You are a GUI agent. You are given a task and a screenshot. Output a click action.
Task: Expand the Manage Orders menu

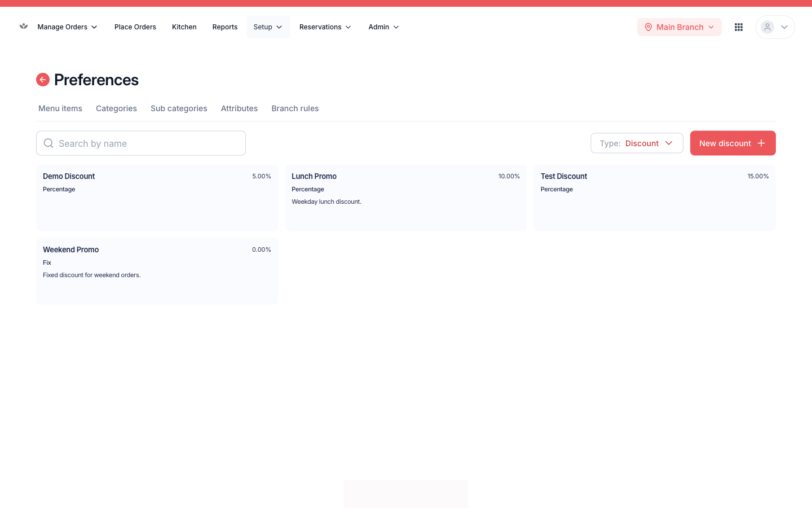pyautogui.click(x=67, y=27)
